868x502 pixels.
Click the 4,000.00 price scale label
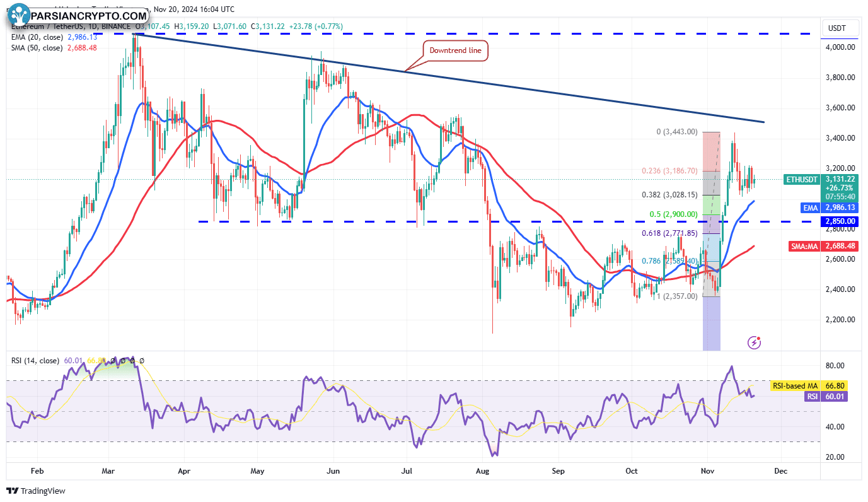point(842,47)
